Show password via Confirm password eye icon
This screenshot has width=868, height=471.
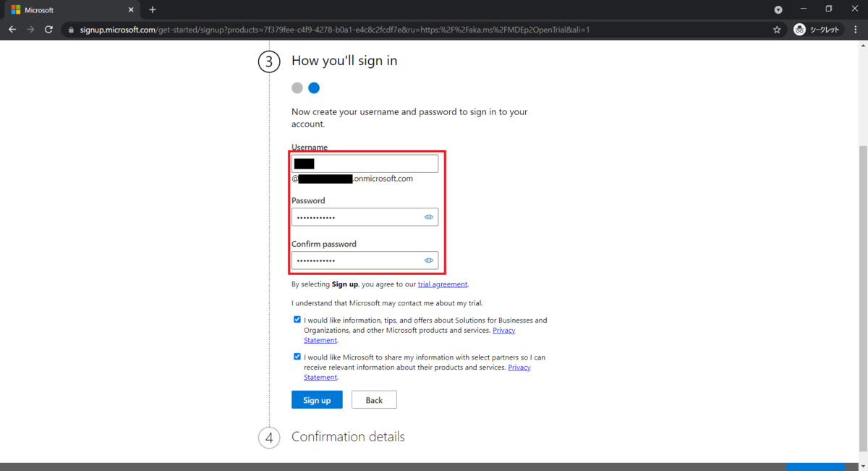tap(429, 260)
